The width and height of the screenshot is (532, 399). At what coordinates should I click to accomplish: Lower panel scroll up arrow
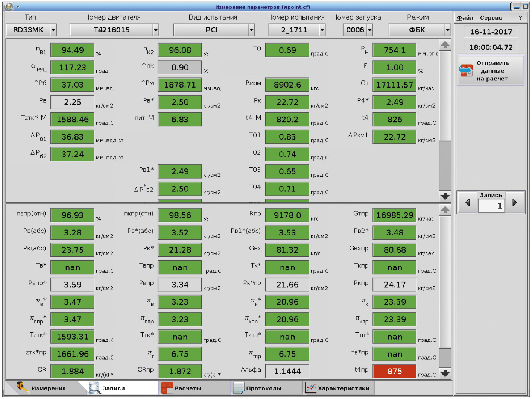coord(445,210)
